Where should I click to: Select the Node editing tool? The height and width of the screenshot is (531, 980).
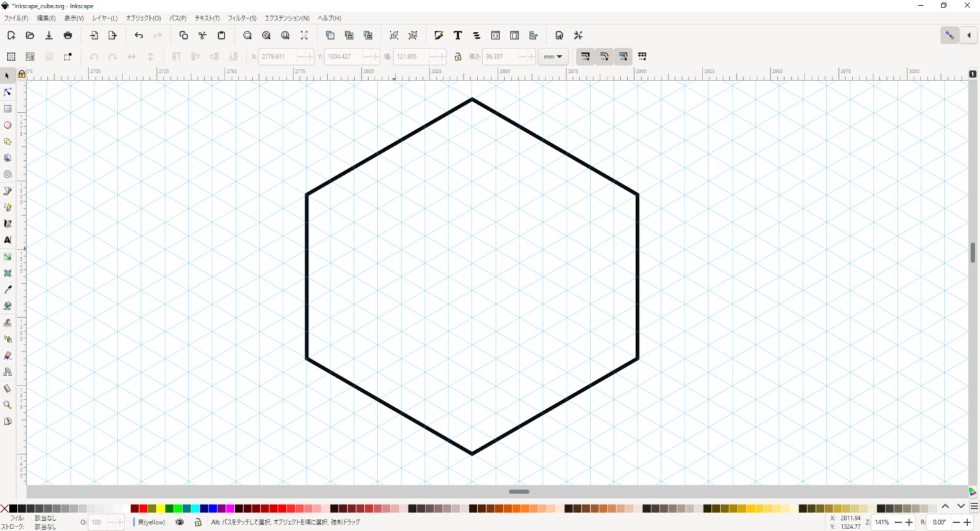[x=8, y=92]
